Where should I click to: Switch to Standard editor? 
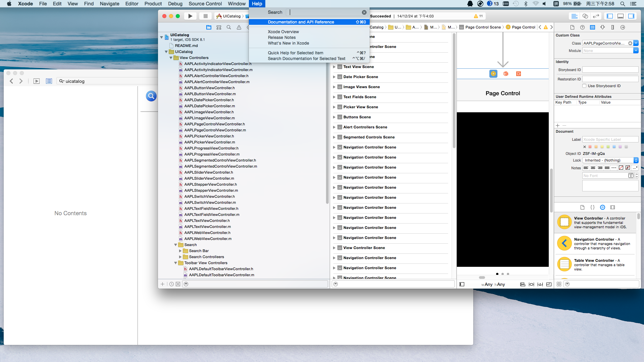574,16
